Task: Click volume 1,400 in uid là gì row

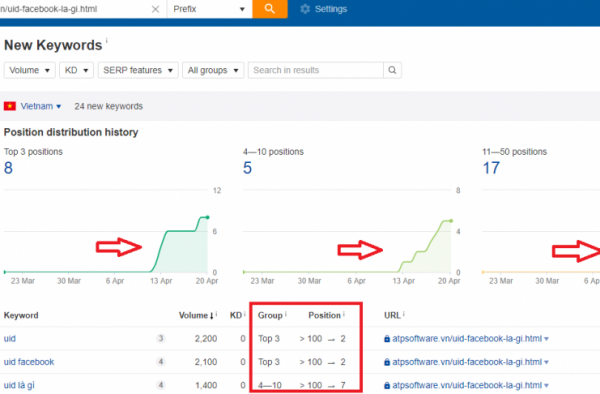Action: click(x=206, y=386)
